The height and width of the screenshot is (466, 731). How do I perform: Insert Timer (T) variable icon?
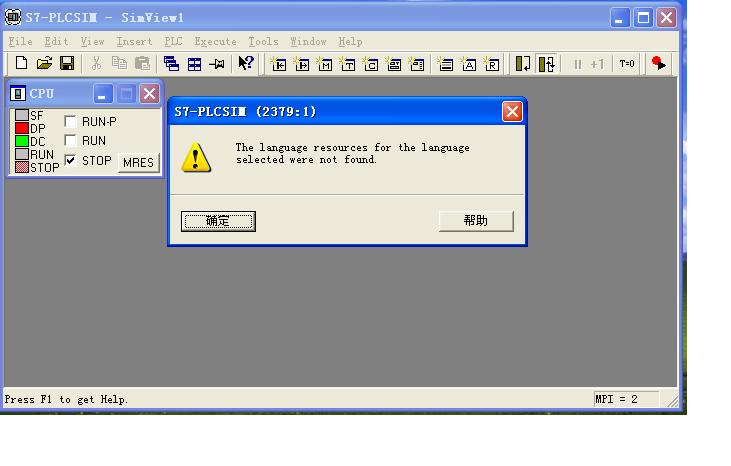(348, 64)
